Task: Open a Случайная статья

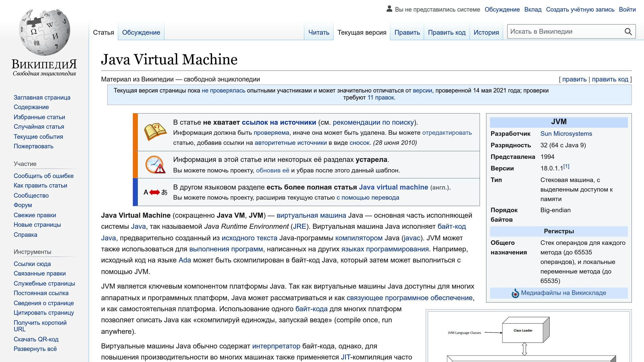Action: point(39,127)
